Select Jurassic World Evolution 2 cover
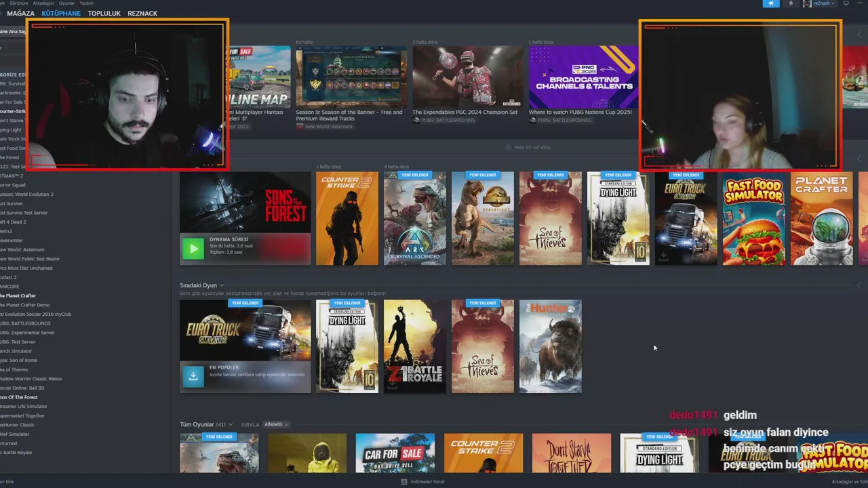868x488 pixels. pos(482,218)
